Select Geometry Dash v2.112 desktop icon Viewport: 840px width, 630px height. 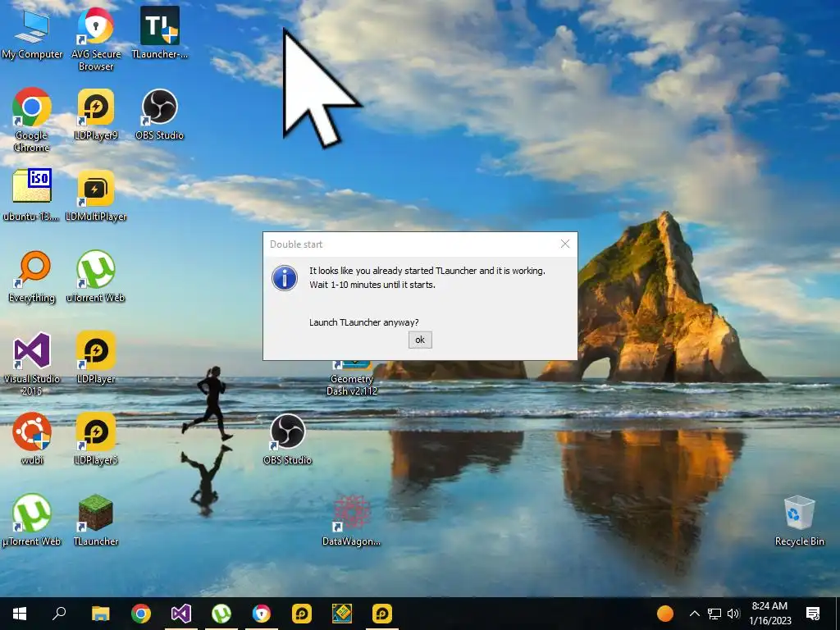[352, 379]
